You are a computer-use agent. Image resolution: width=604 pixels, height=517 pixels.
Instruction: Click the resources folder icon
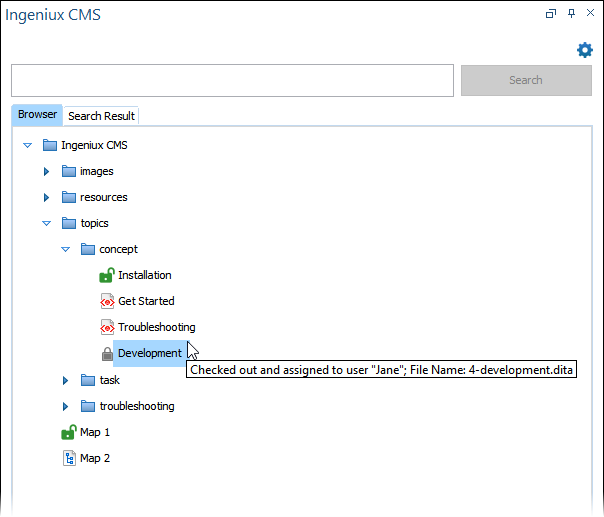69,197
